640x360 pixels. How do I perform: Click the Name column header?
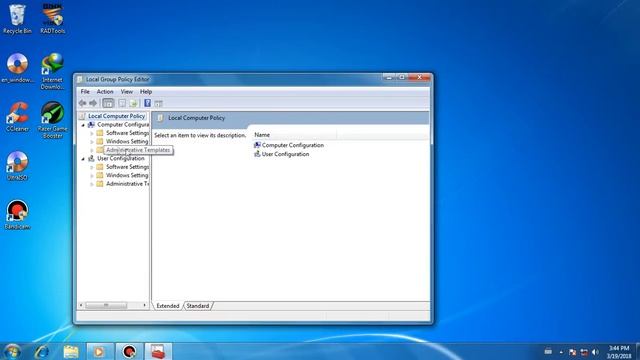294,135
